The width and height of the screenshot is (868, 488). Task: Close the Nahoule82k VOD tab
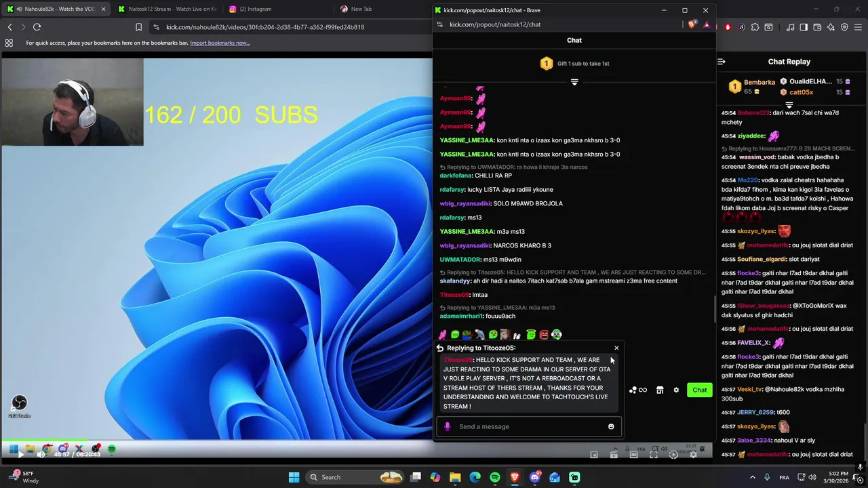click(103, 9)
